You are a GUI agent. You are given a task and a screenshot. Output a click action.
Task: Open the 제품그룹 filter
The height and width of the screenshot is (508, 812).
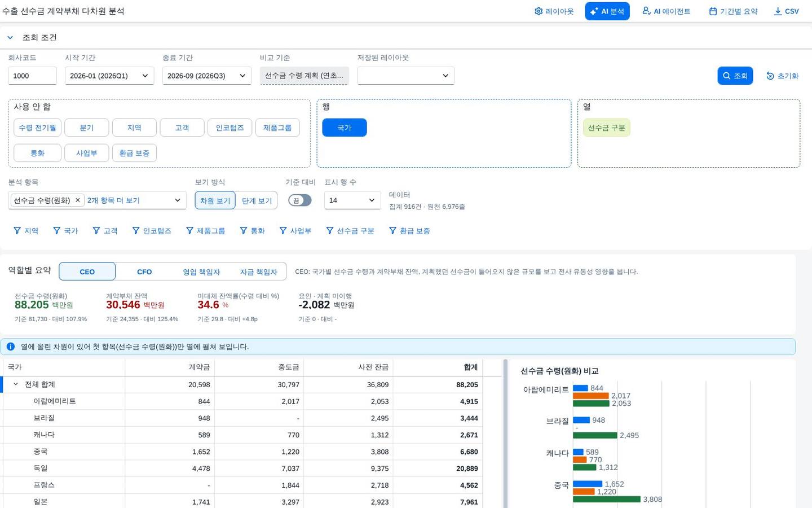pyautogui.click(x=206, y=231)
